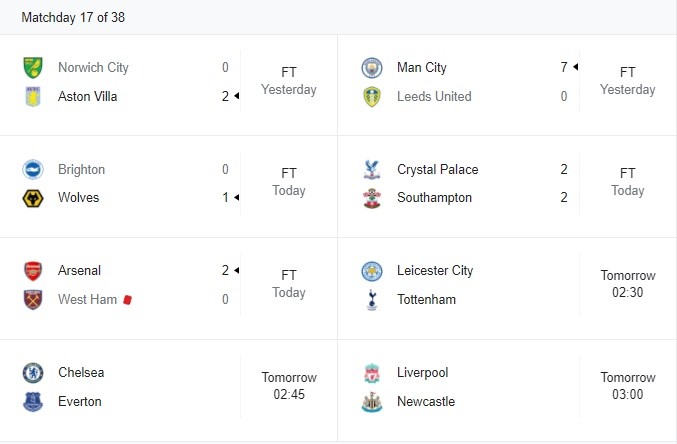Click the Matchday 17 of 38 header
The height and width of the screenshot is (444, 677).
73,17
